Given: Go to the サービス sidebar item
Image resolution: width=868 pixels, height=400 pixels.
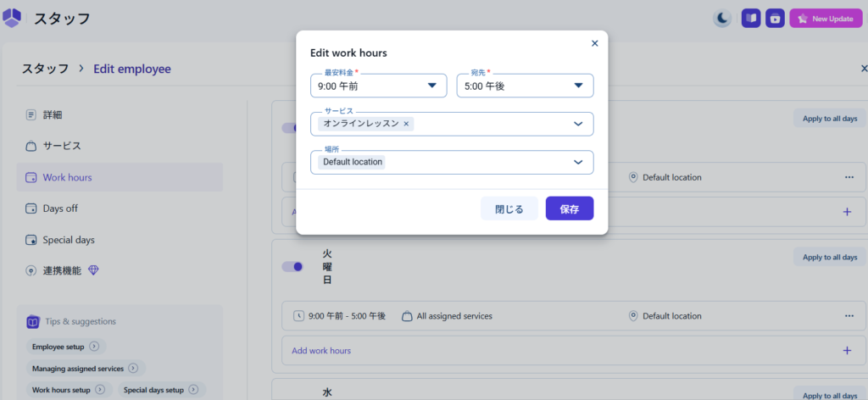Looking at the screenshot, I should click(62, 146).
